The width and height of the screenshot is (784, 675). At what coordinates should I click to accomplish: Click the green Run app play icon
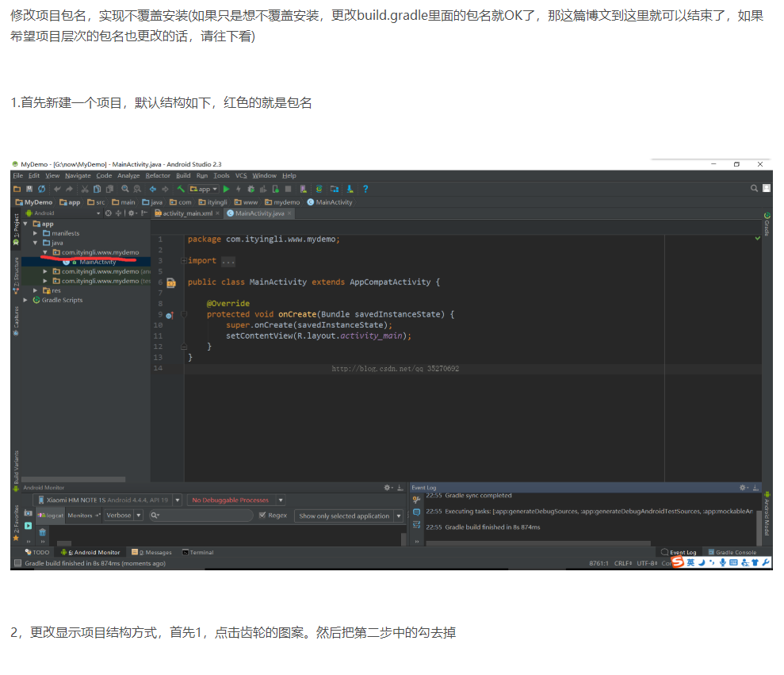[227, 189]
